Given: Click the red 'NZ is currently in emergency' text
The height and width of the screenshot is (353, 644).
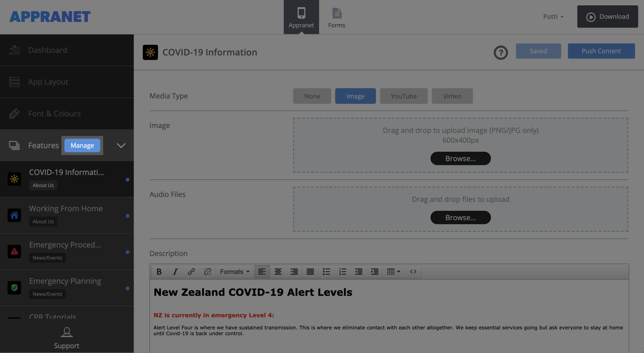Looking at the screenshot, I should click(214, 315).
